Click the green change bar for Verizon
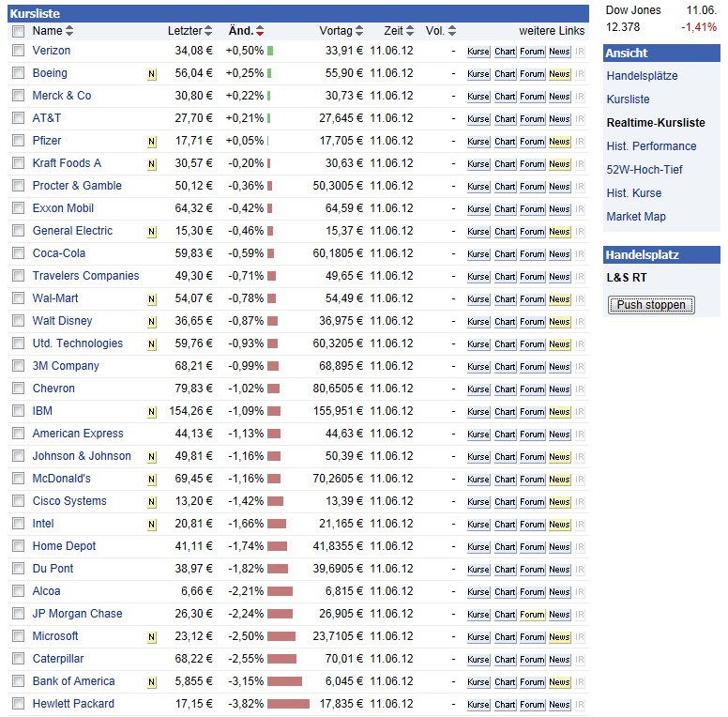 270,51
